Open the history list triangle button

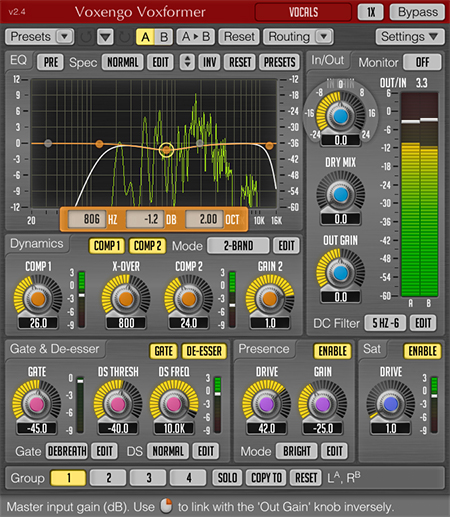pyautogui.click(x=105, y=37)
